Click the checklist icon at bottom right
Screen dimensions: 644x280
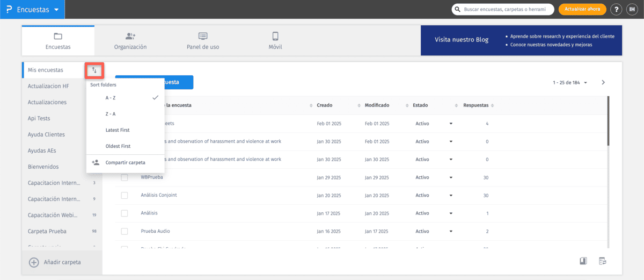click(x=603, y=261)
